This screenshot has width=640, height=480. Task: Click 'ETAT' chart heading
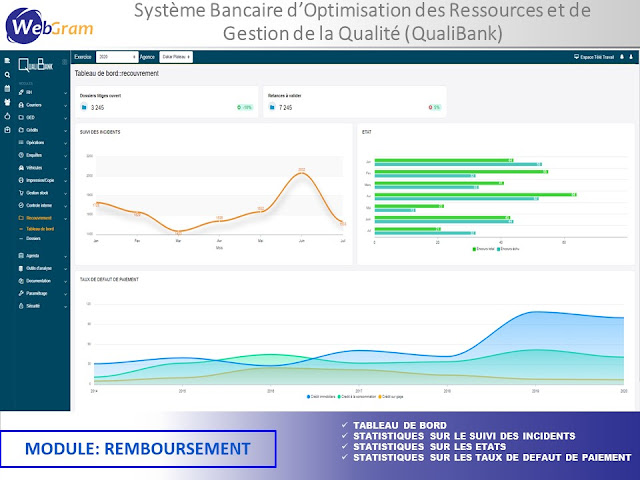[x=367, y=132]
